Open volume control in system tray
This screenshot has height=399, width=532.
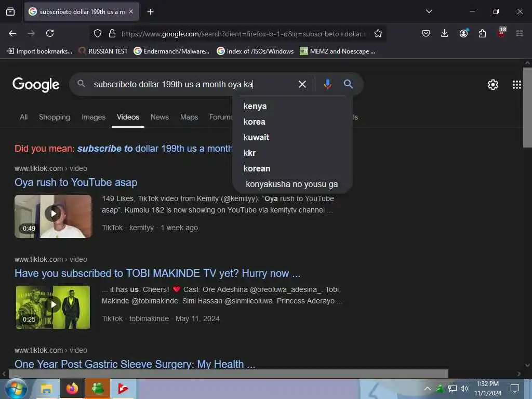(464, 389)
